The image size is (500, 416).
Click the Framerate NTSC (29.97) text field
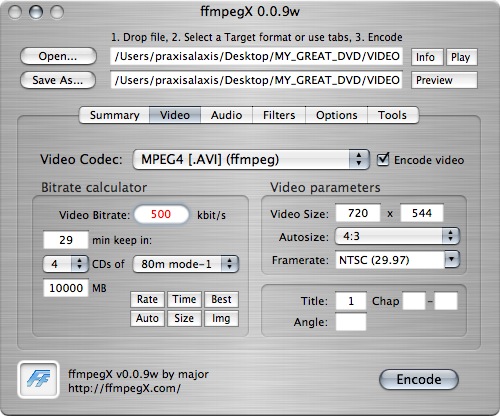click(390, 259)
